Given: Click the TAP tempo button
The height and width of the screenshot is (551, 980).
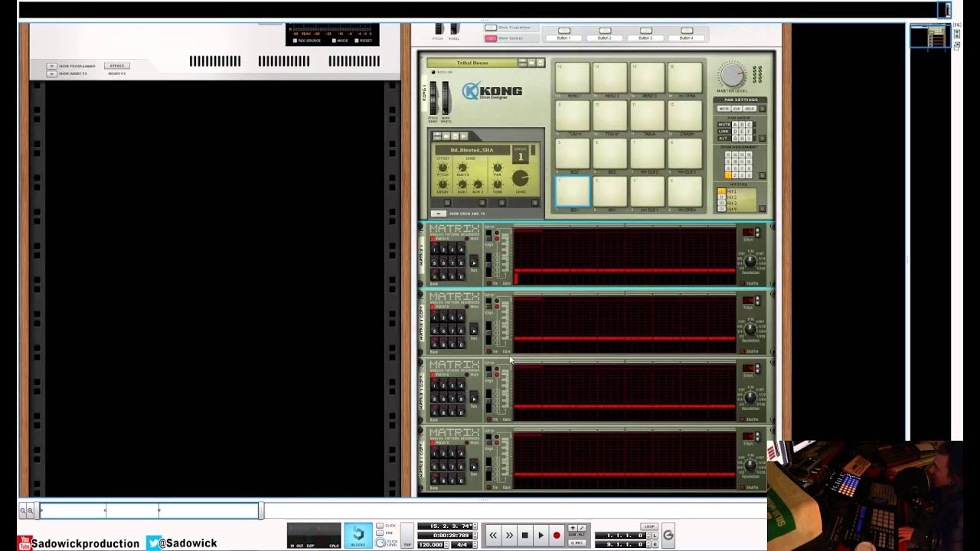Looking at the screenshot, I should coord(407,535).
